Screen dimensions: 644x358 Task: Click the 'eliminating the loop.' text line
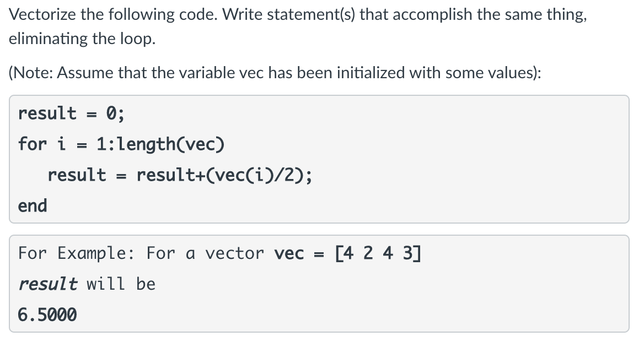point(82,39)
